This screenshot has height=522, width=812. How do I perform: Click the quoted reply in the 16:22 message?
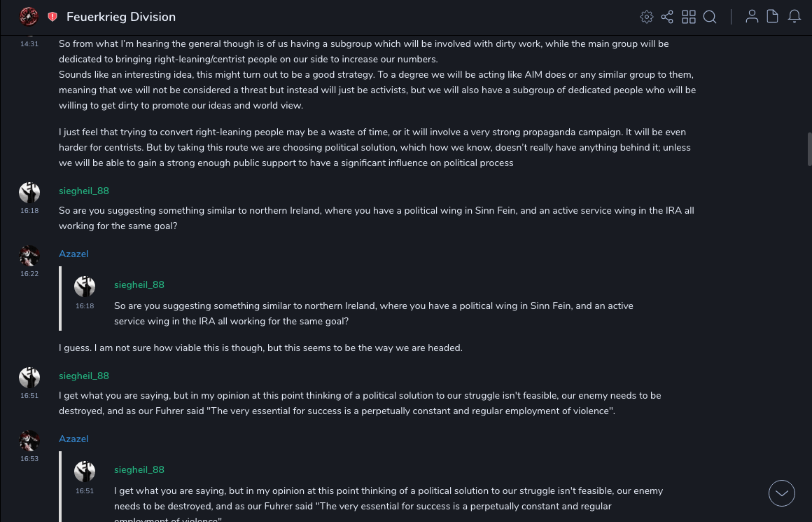coord(373,313)
